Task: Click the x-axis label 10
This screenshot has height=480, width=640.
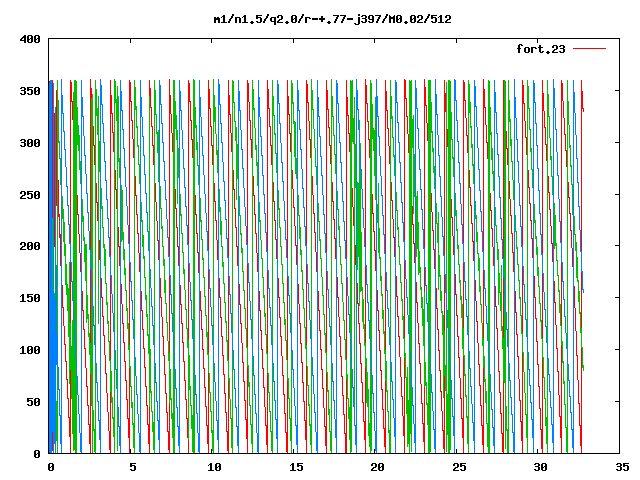Action: click(214, 467)
